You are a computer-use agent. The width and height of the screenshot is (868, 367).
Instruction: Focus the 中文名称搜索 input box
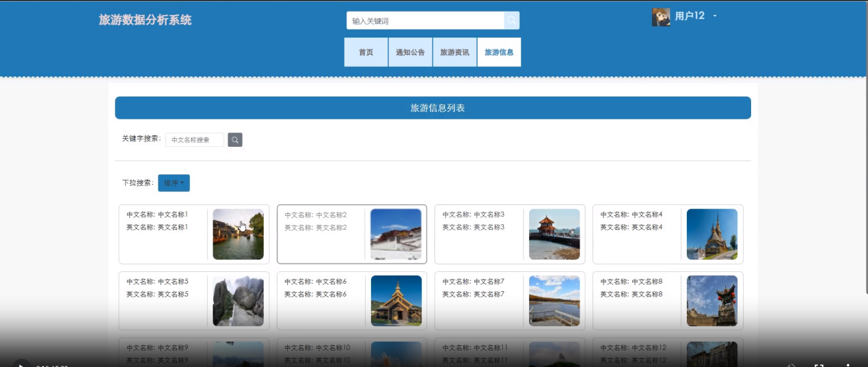pos(195,139)
